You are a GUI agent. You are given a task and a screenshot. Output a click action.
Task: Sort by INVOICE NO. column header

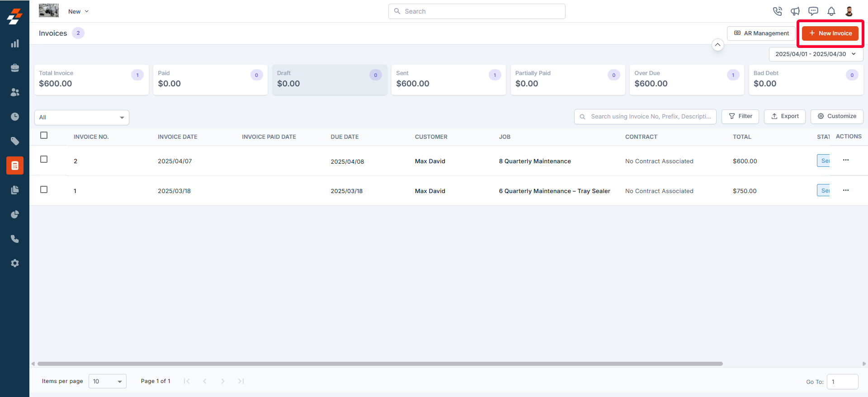tap(91, 137)
